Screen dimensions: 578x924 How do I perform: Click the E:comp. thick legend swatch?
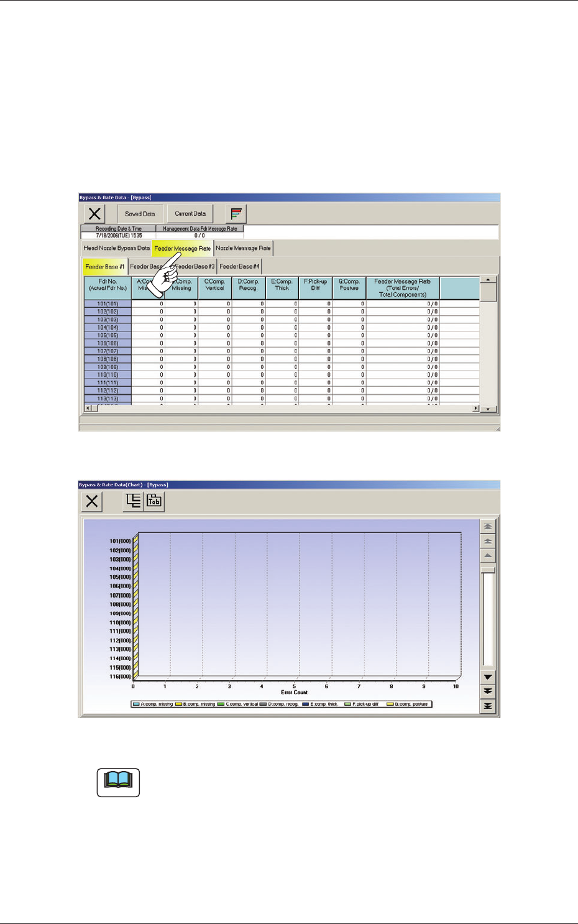[306, 705]
